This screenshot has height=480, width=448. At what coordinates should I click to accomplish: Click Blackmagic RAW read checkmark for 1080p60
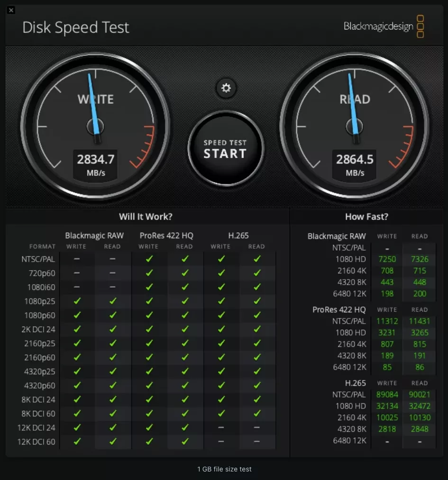point(113,315)
